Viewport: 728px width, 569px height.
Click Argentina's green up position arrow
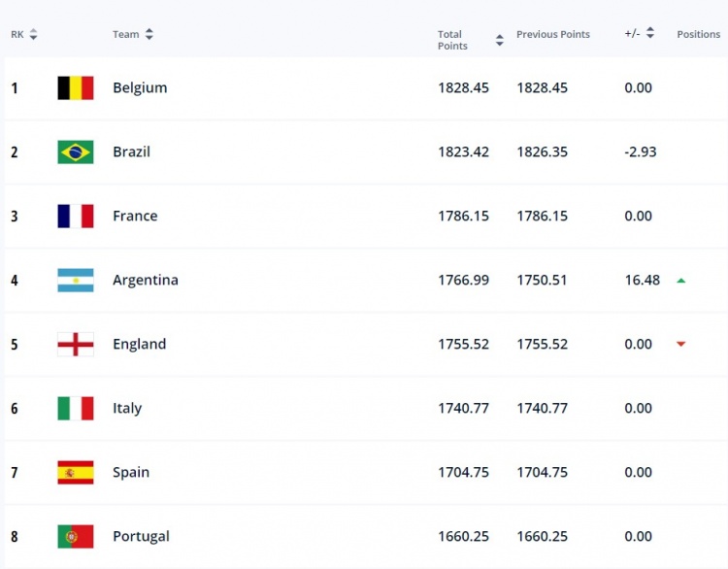click(x=681, y=281)
